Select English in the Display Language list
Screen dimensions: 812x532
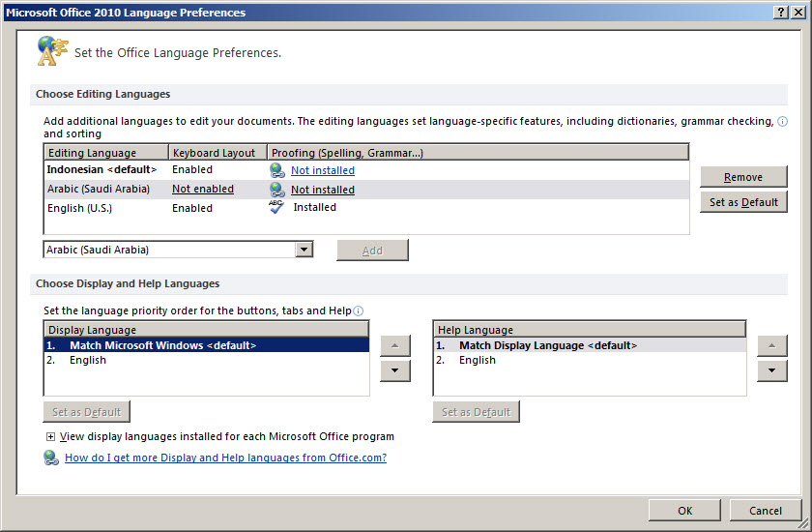pos(207,360)
